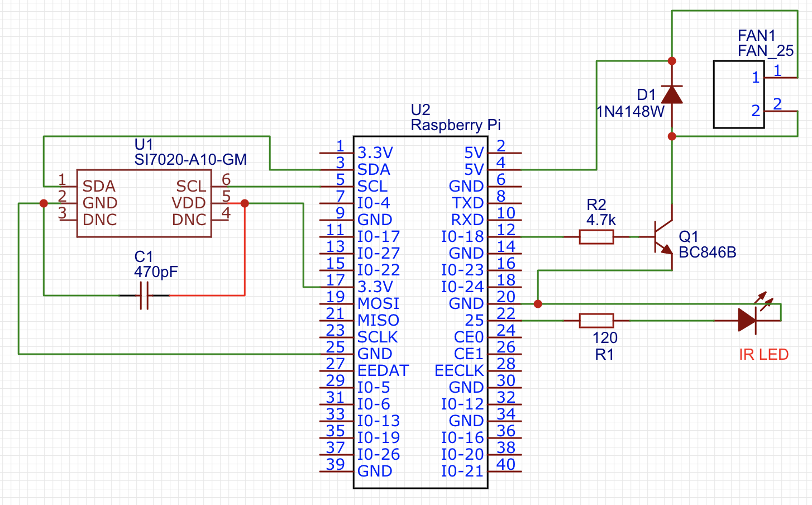Image resolution: width=812 pixels, height=505 pixels.
Task: Click the 'I0-27' pin label
Action: pyautogui.click(x=379, y=254)
